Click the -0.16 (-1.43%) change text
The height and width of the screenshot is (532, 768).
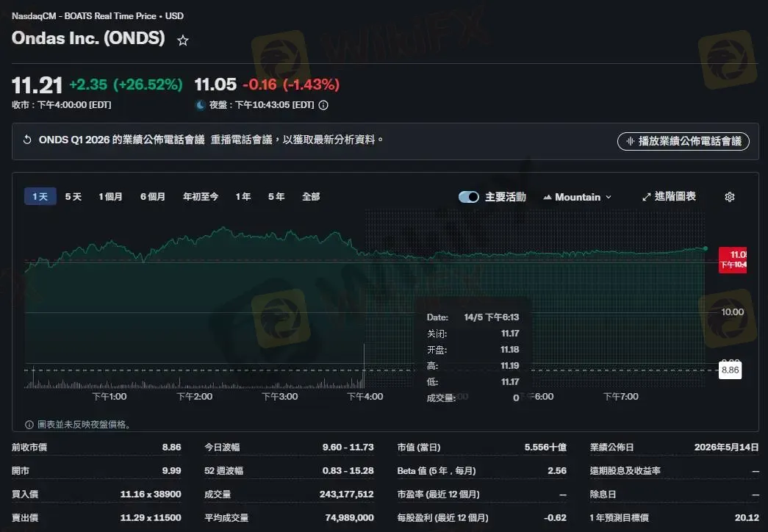pyautogui.click(x=291, y=85)
